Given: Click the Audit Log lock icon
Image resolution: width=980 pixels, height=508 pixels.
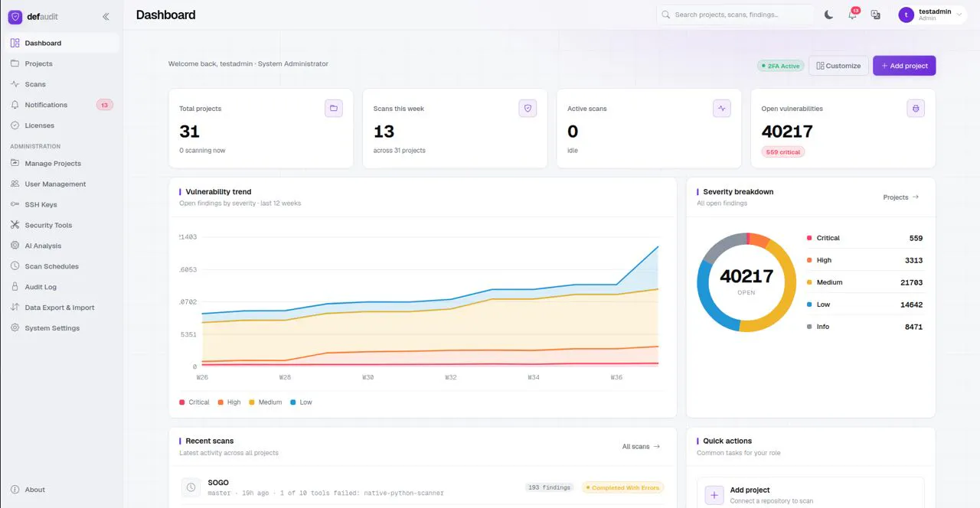Looking at the screenshot, I should pyautogui.click(x=15, y=287).
